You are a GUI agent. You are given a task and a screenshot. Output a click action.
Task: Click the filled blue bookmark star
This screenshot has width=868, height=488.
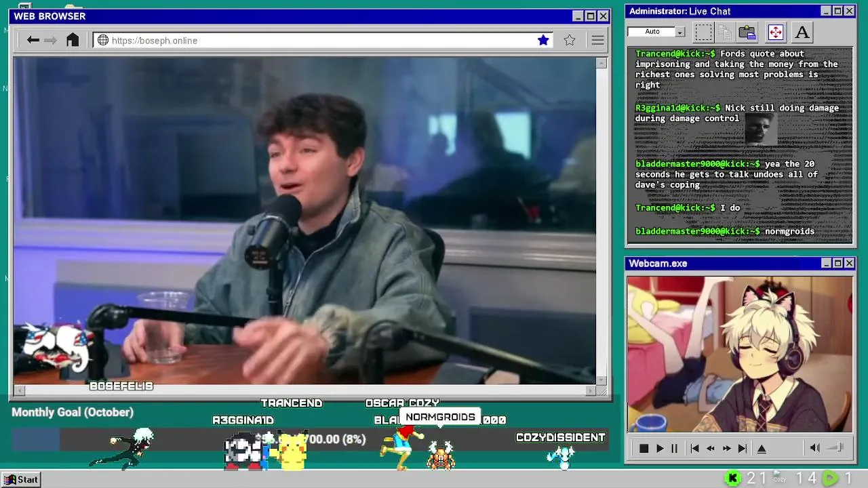click(x=543, y=40)
